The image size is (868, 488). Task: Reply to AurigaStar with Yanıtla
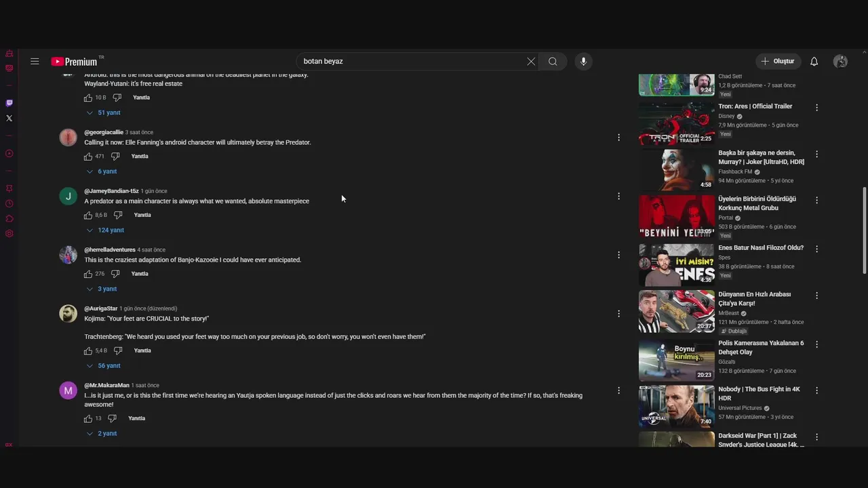point(142,350)
